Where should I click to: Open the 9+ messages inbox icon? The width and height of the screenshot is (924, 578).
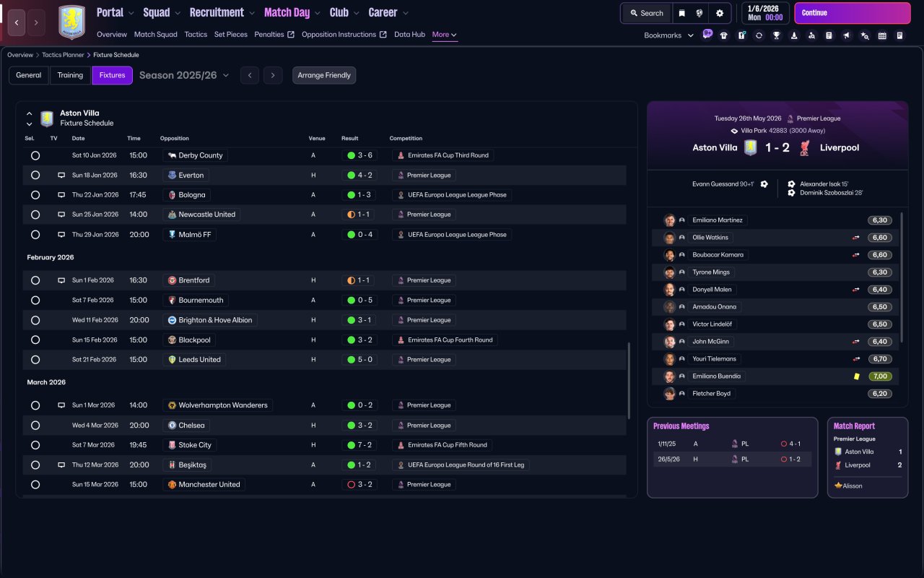[707, 34]
